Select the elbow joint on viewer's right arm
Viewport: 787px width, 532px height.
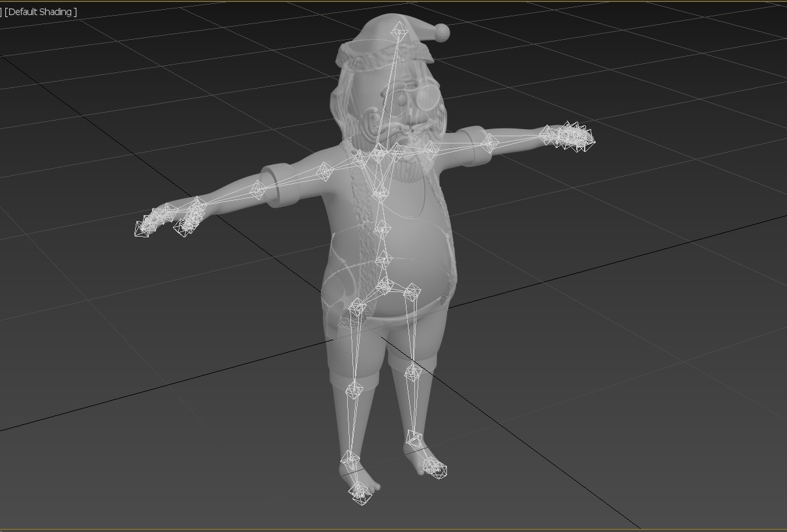pos(489,143)
